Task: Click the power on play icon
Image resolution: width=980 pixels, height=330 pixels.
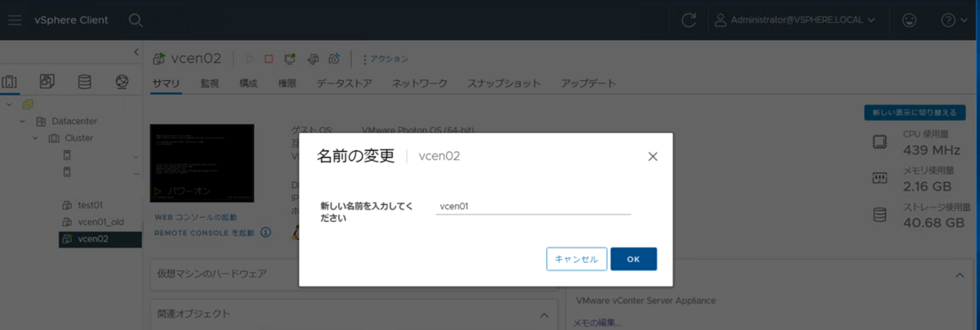Action: 249,59
